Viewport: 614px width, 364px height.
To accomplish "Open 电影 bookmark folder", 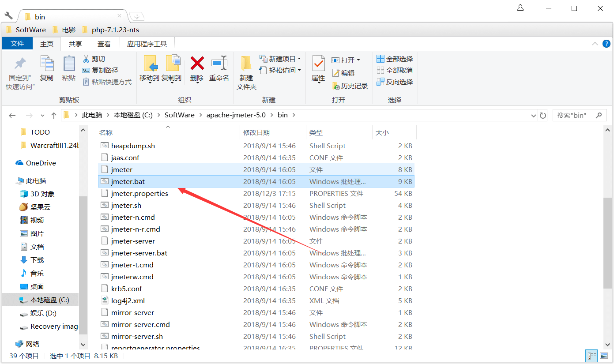I will pos(64,30).
